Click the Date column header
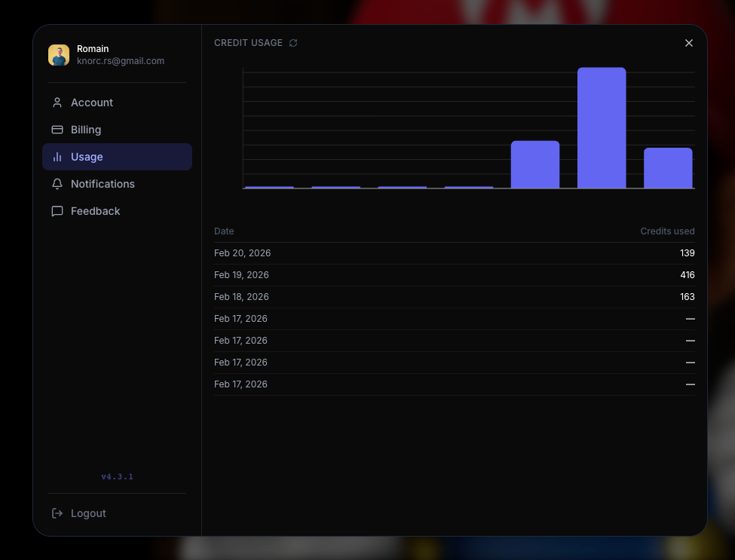The width and height of the screenshot is (735, 560). click(224, 231)
